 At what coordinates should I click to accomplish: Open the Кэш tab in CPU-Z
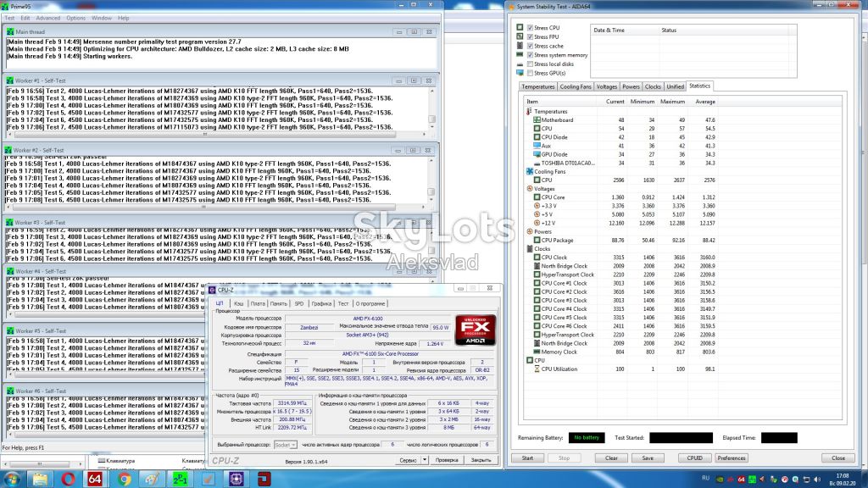tap(238, 304)
